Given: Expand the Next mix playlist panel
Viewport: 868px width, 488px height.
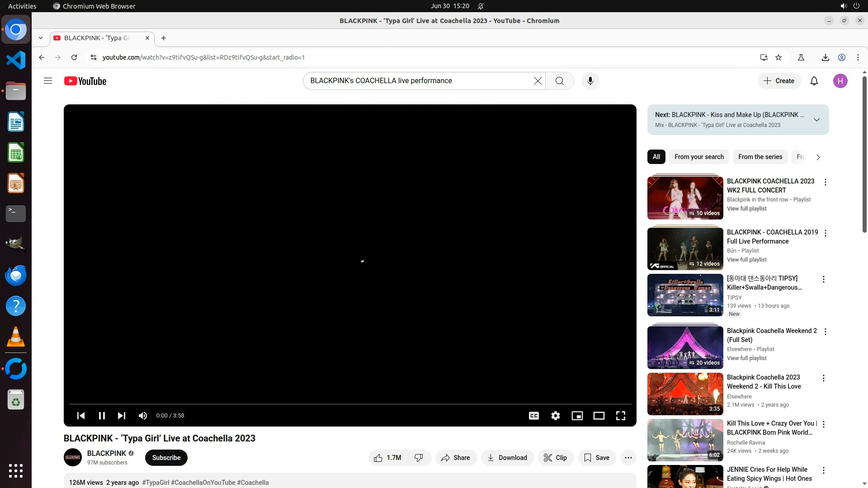Looking at the screenshot, I should [x=816, y=120].
